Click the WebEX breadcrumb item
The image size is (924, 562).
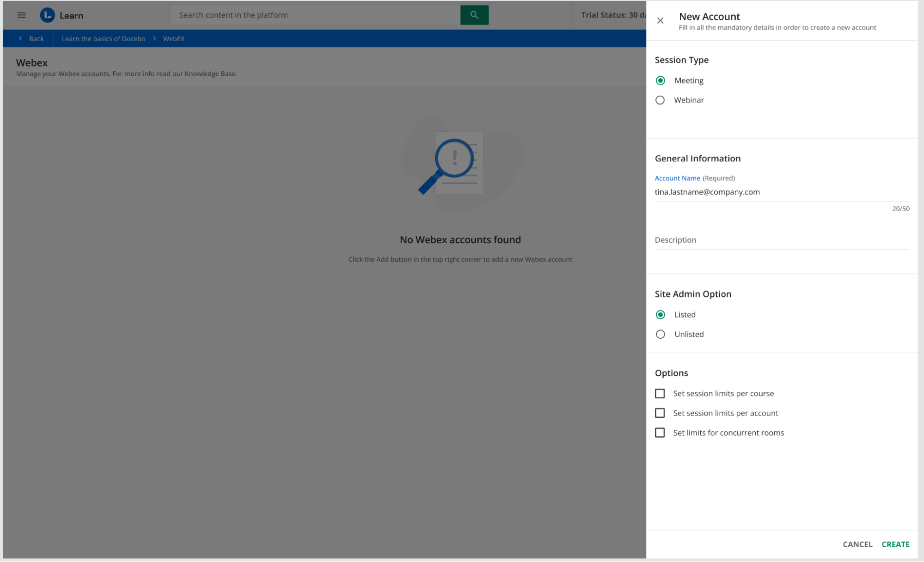pyautogui.click(x=174, y=39)
